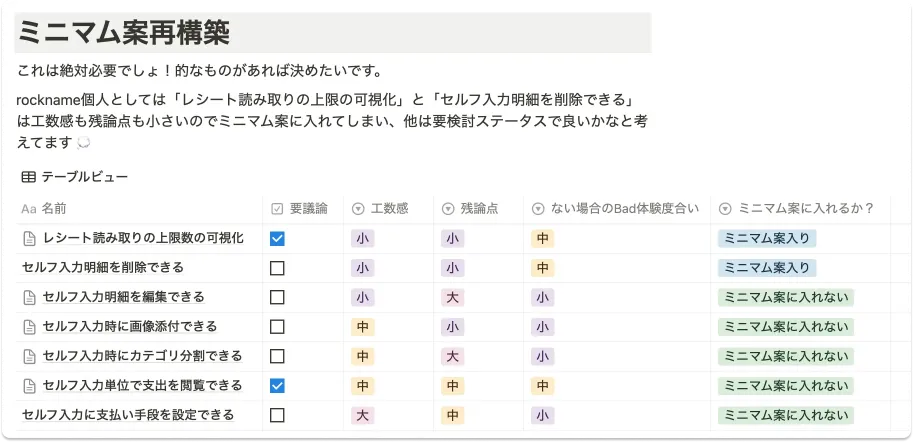The width and height of the screenshot is (913, 442).
Task: Open page セルフ入力時にカテゴリ分割できる
Action: (143, 356)
